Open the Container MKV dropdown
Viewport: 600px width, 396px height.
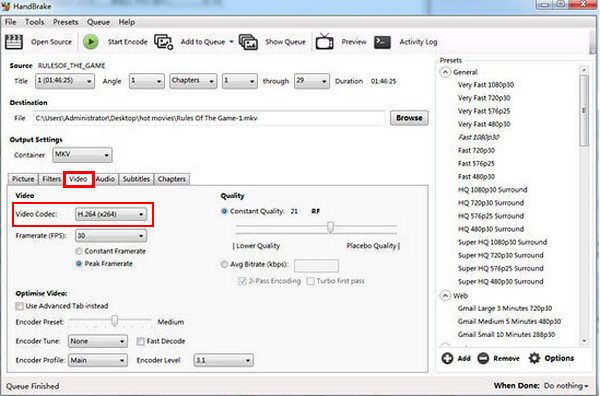click(82, 155)
